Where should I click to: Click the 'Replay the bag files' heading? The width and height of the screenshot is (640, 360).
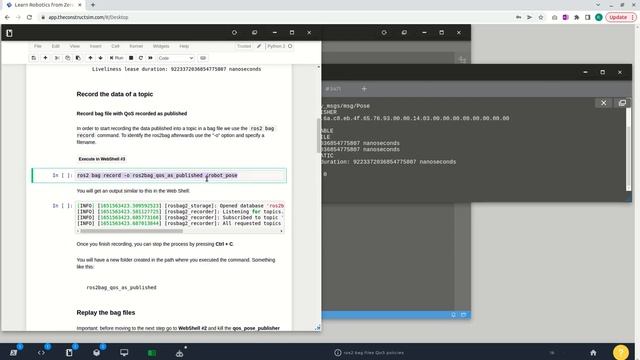tap(106, 313)
